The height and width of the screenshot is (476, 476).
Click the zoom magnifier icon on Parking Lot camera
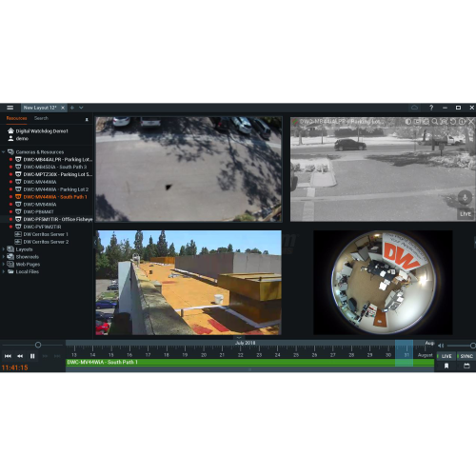tap(435, 122)
